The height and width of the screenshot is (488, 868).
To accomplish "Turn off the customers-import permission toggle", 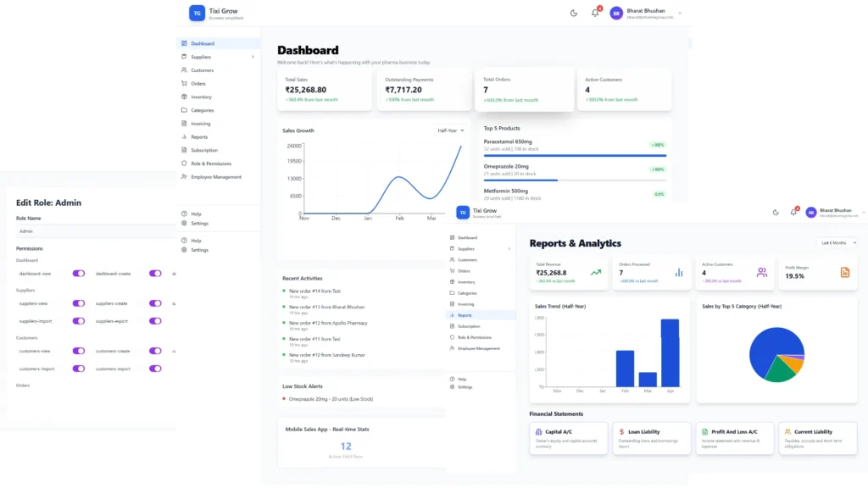I will (x=79, y=369).
